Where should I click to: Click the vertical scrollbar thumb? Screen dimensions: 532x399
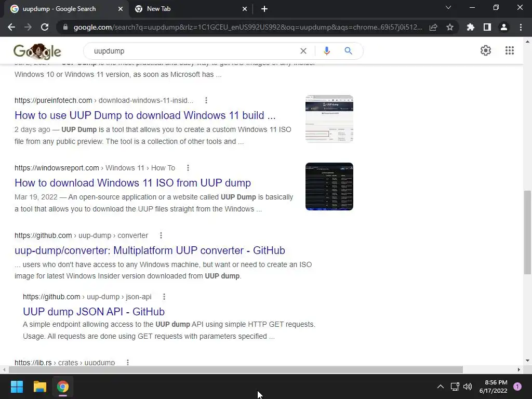527,232
